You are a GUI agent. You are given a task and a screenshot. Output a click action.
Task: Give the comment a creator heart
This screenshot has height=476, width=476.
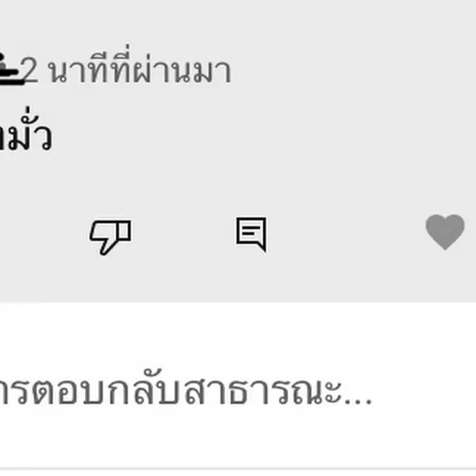[x=445, y=232]
